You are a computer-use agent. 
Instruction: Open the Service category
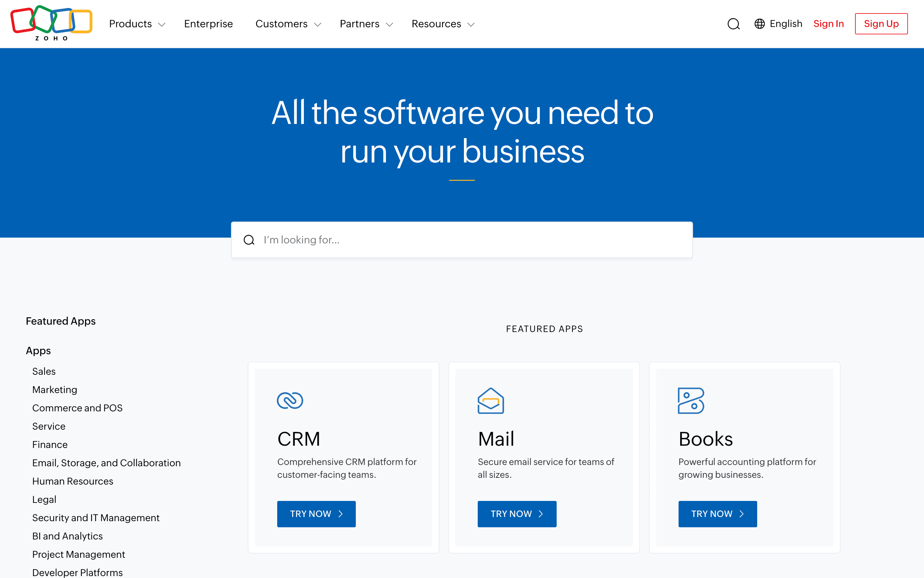[49, 426]
